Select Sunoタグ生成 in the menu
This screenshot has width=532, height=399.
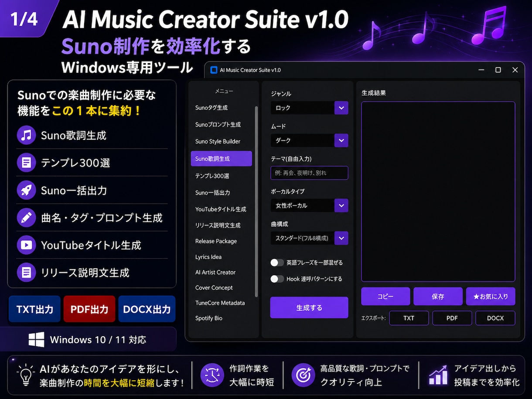point(211,108)
